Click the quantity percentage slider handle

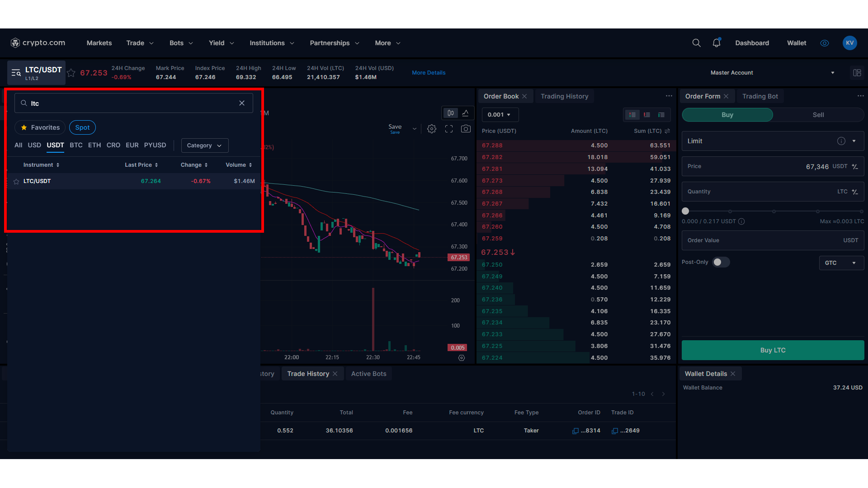pyautogui.click(x=685, y=211)
